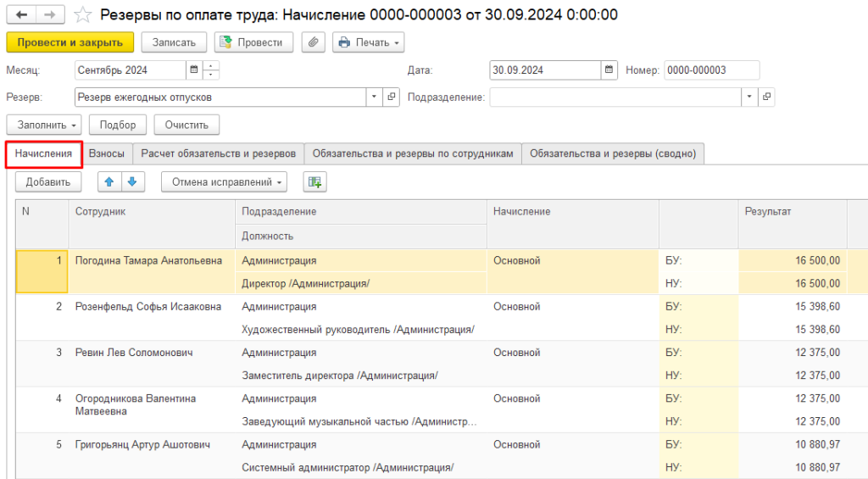The image size is (868, 479).
Task: Expand the Отмена исправлений dropdown
Action: [224, 181]
